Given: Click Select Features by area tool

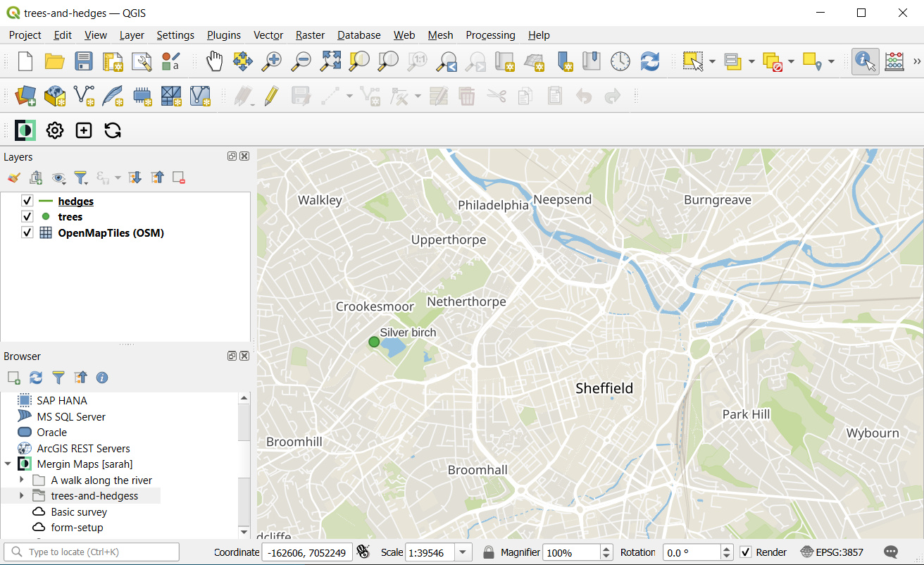Looking at the screenshot, I should tap(693, 61).
